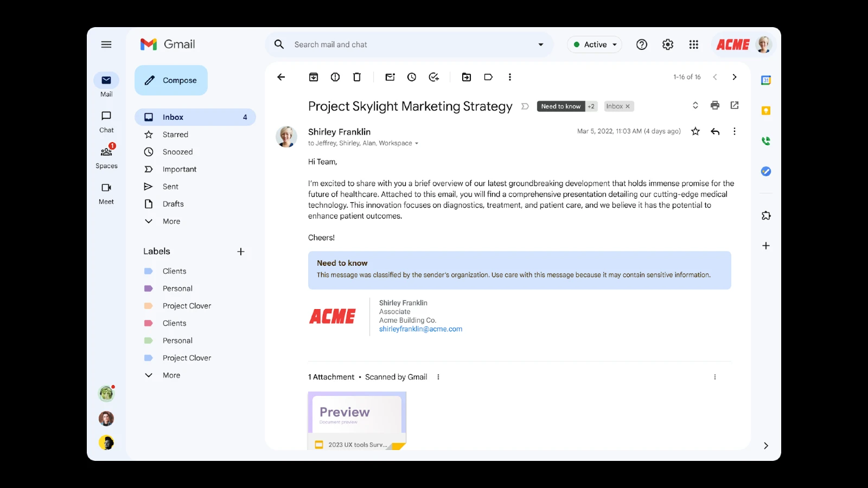Expand More under the Labels list
Screen dimensions: 868x488
click(x=171, y=375)
